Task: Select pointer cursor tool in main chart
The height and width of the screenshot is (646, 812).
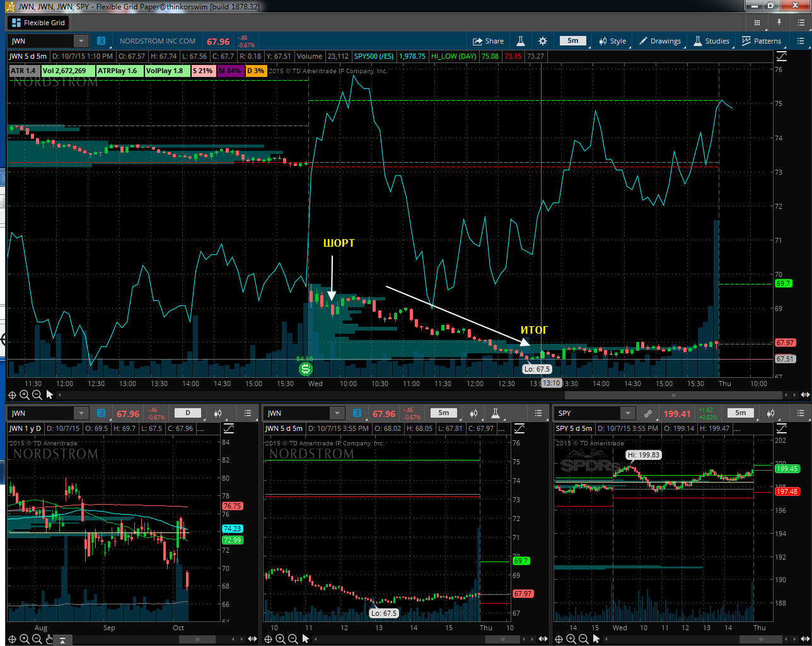Action: (49, 395)
